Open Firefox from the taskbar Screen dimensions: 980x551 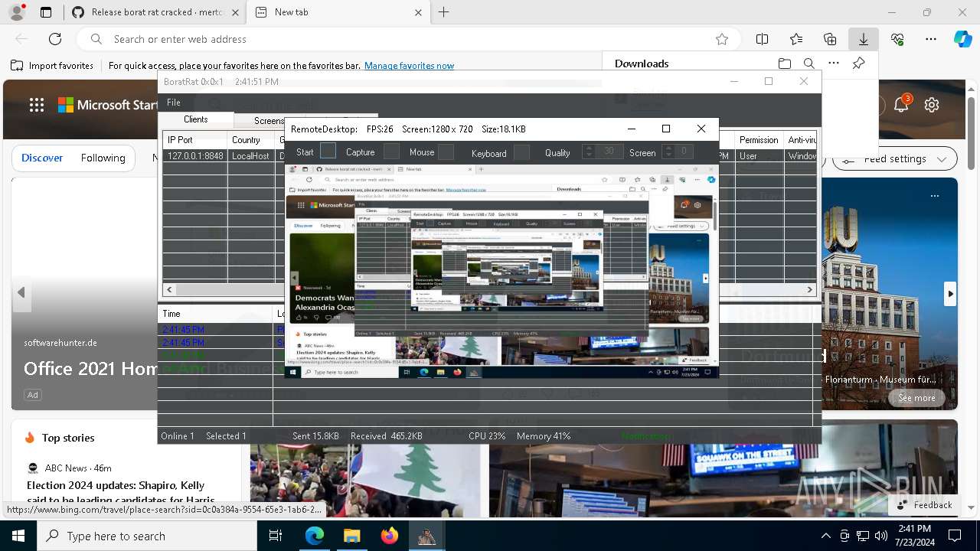coord(389,536)
